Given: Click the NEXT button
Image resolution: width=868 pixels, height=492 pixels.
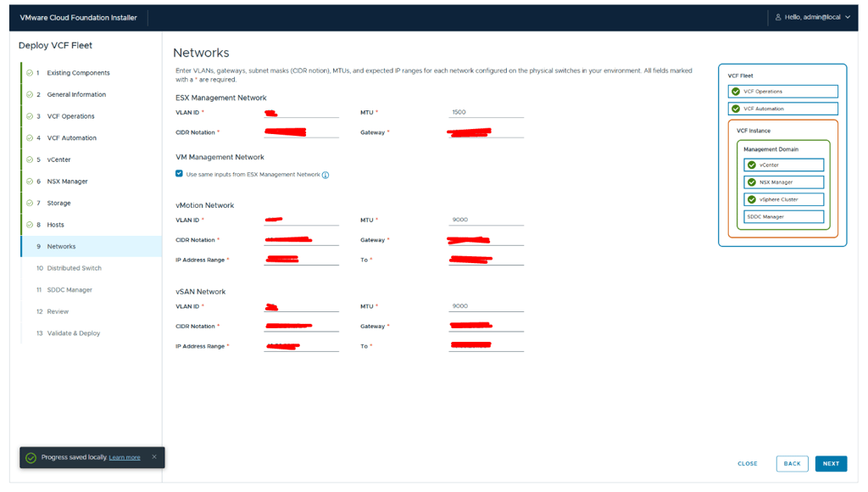Looking at the screenshot, I should [831, 464].
